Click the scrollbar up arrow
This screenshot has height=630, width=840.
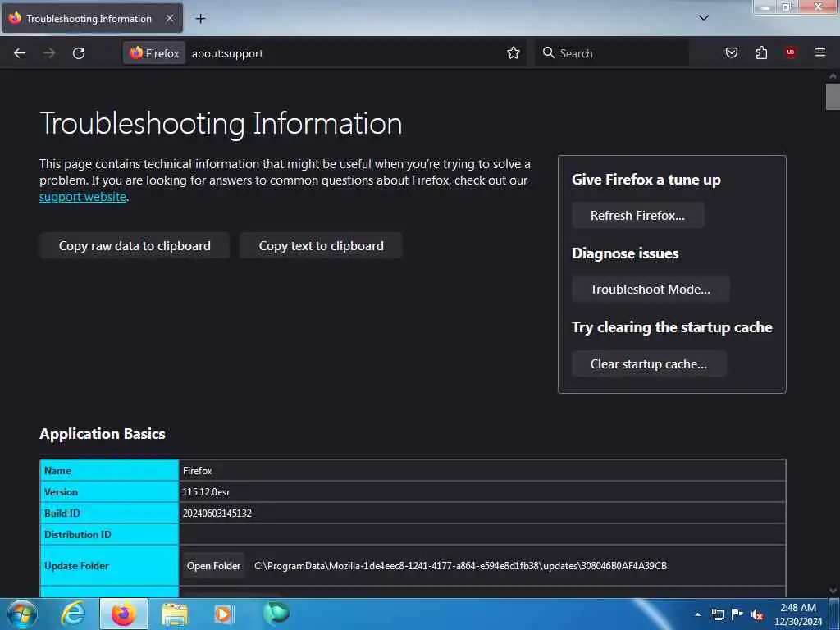(833, 76)
